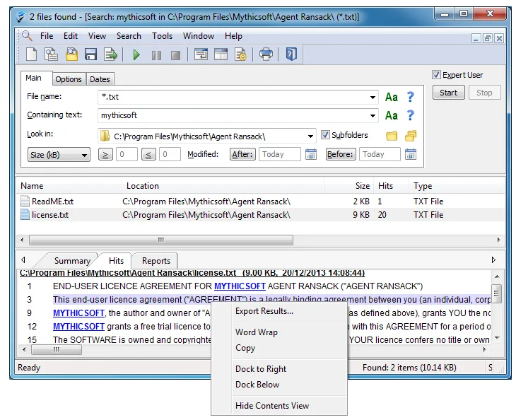Toggle the After: date filter button

tap(242, 154)
